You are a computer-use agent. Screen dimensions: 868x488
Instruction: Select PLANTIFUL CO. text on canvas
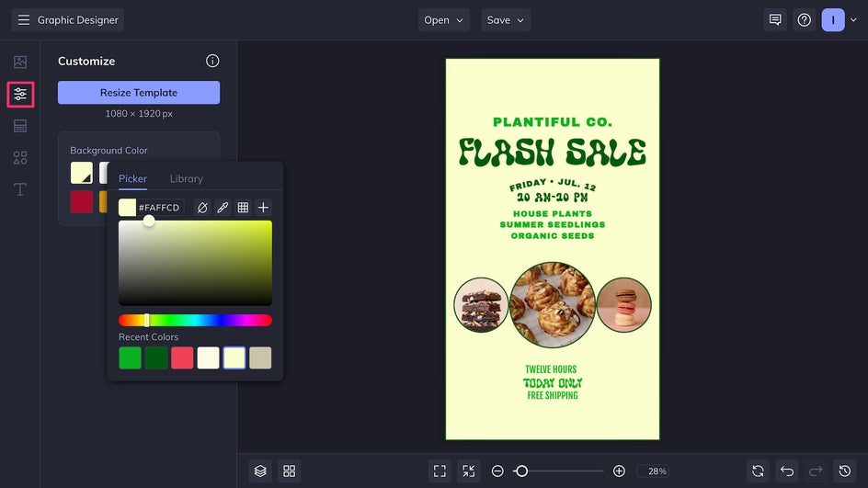tap(553, 121)
